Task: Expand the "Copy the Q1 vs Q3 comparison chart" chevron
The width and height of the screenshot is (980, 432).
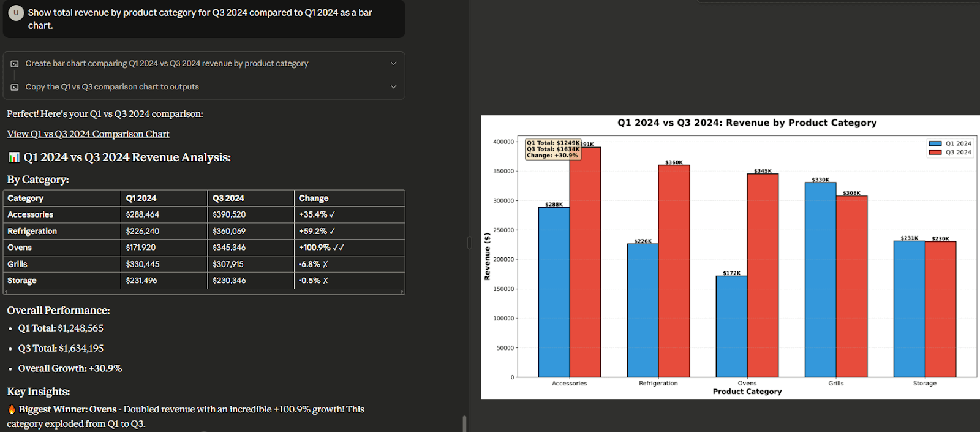Action: [393, 87]
